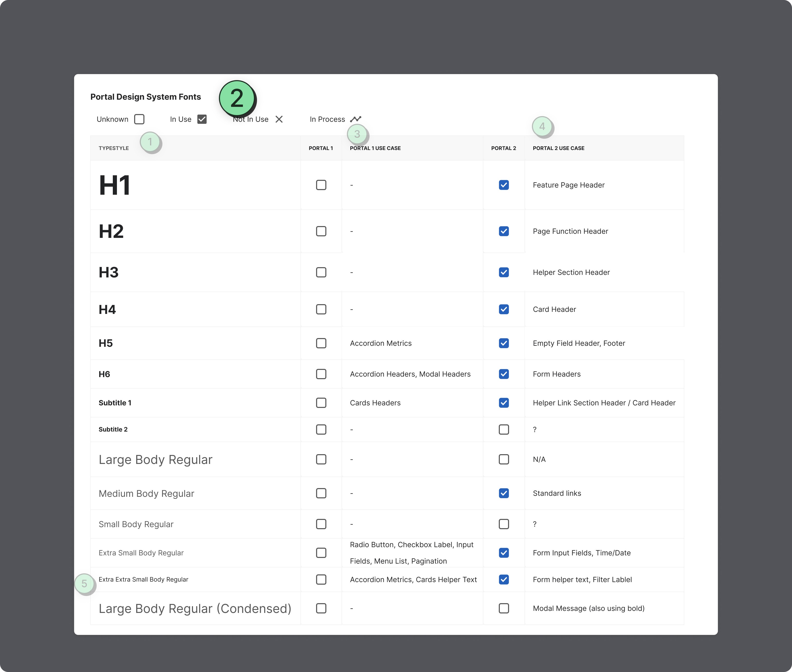This screenshot has height=672, width=792.
Task: Uncheck Portal 2 box for H3 row
Action: (x=503, y=272)
